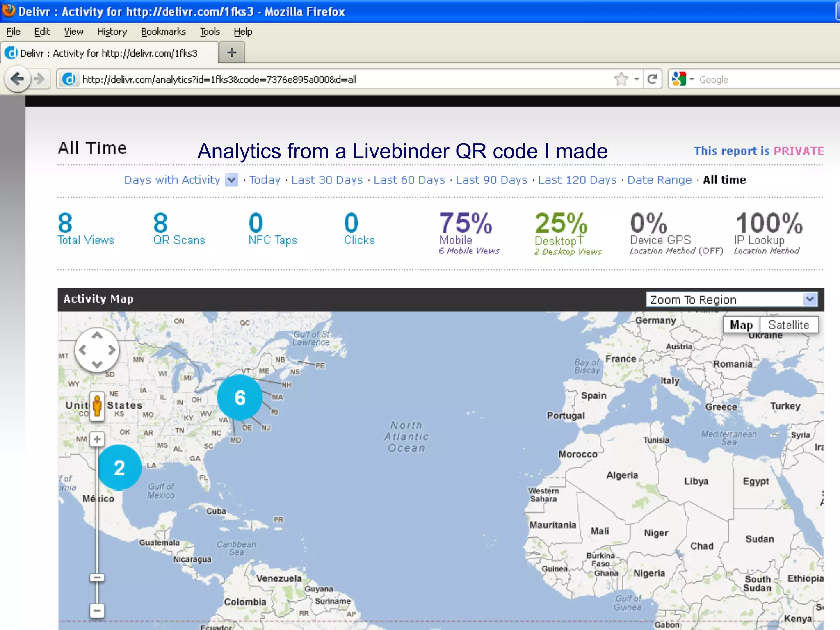Click the 8 Total Views stat
This screenshot has width=840, height=630.
pos(86,228)
